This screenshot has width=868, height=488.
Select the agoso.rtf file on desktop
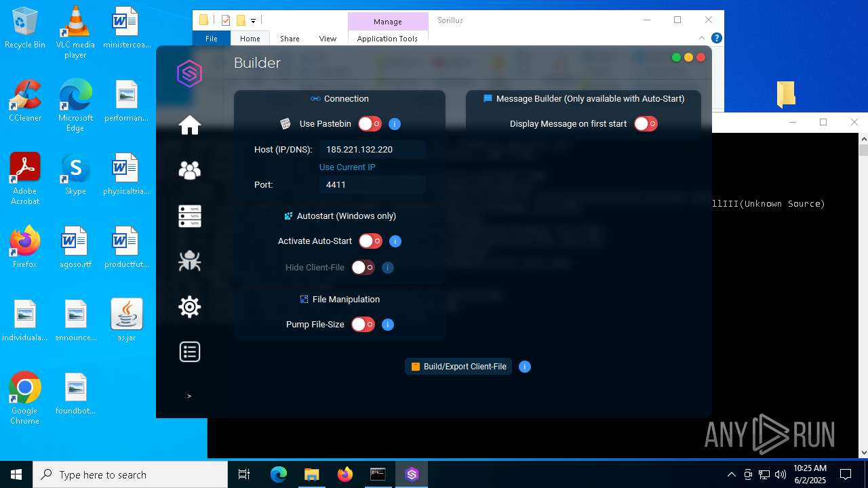[x=75, y=247]
